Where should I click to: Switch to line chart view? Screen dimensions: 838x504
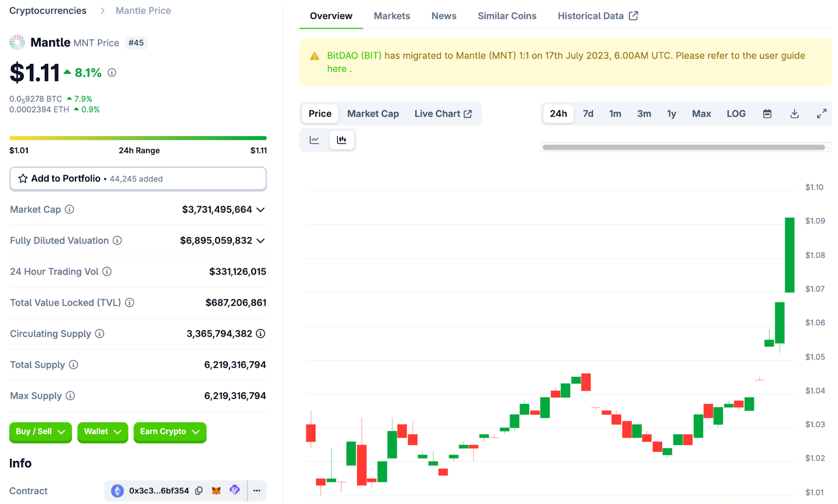(314, 140)
